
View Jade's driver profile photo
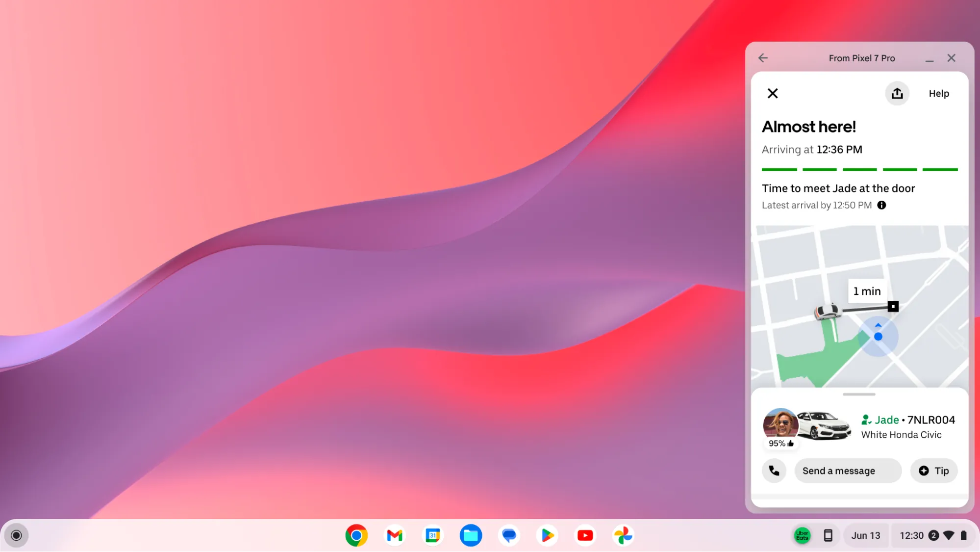(x=780, y=425)
